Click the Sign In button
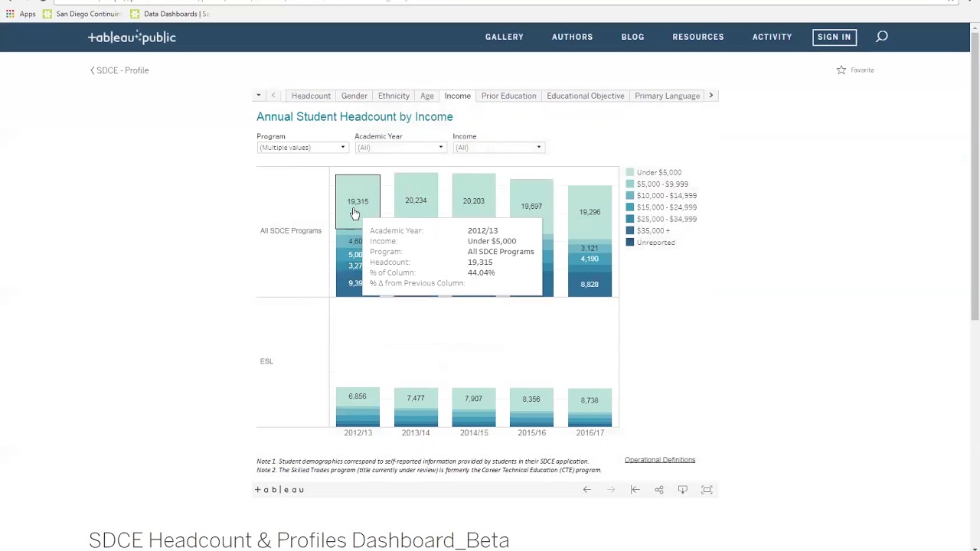Image resolution: width=980 pixels, height=551 pixels. [834, 37]
